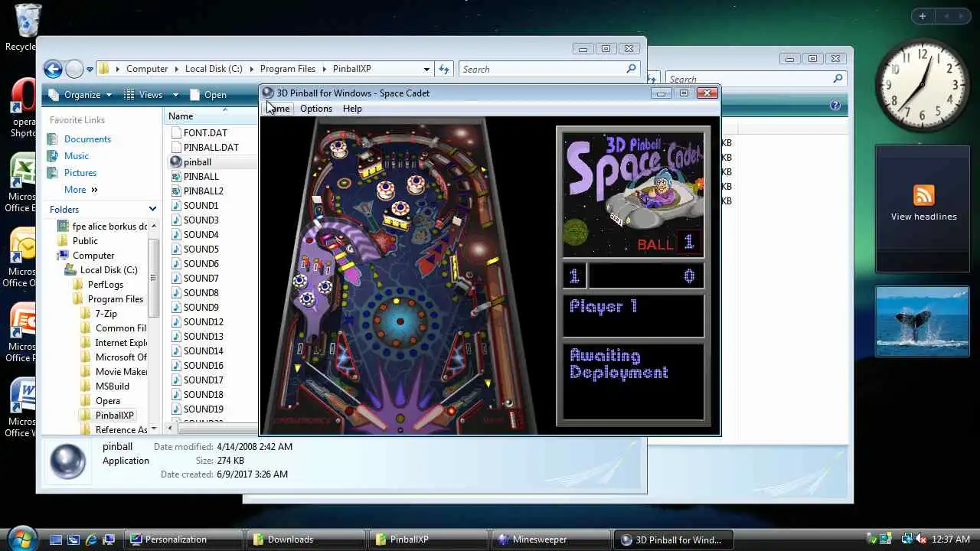Viewport: 980px width, 551px height.
Task: Click the breadcrumb arrow after Program Files
Action: click(326, 69)
